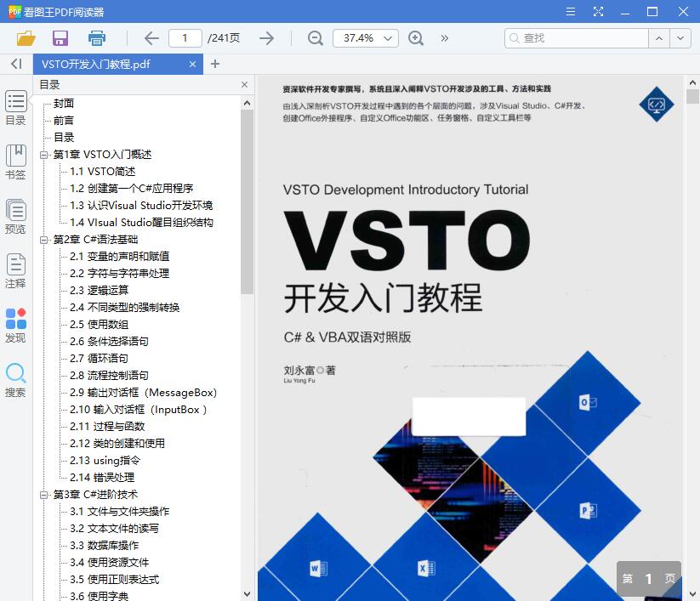Go to 2.8 流程控制语句
The height and width of the screenshot is (601, 700).
(110, 375)
